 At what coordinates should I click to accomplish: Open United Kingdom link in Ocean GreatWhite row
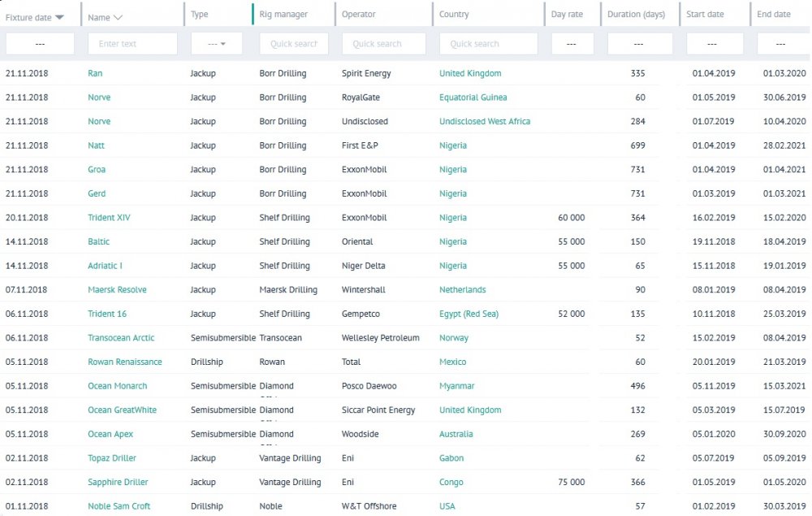point(470,410)
